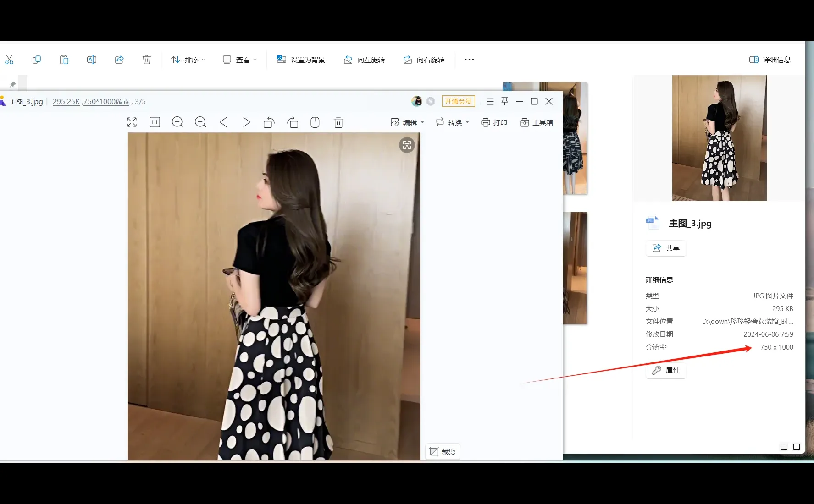The image size is (814, 504).
Task: Click the user avatar in viewer title bar
Action: (417, 101)
